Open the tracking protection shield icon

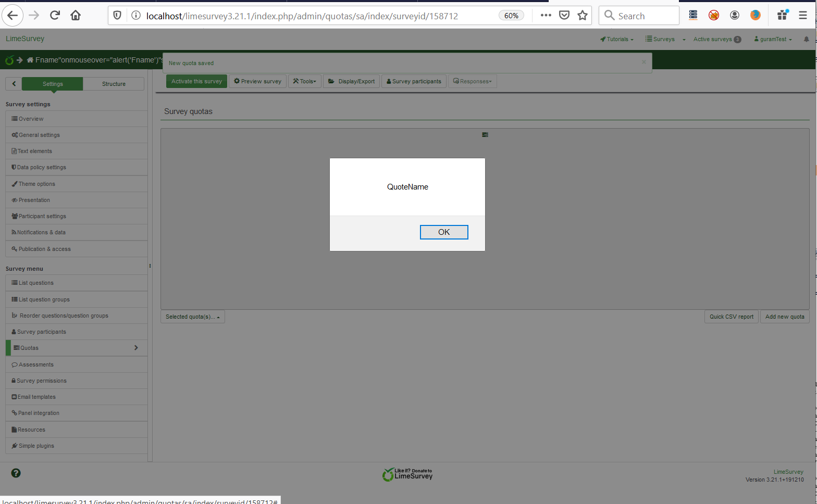point(117,16)
